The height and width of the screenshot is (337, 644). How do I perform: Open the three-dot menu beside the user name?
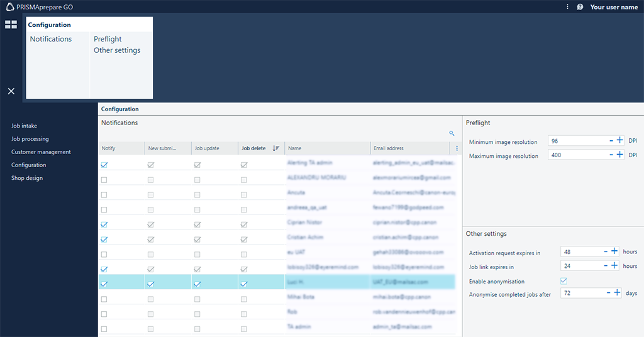click(567, 7)
